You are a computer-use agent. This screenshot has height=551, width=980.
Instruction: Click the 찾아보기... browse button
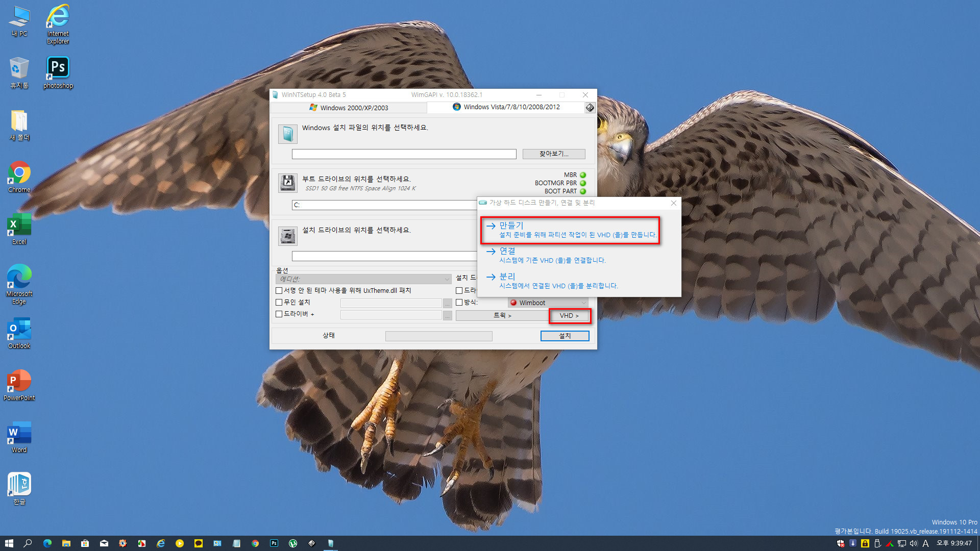coord(554,154)
